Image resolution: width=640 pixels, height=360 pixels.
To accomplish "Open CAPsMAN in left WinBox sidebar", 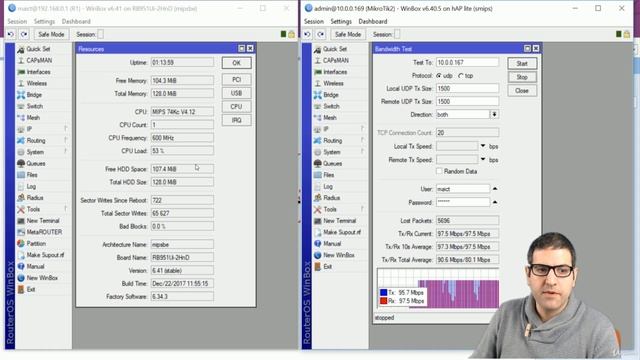I will tap(39, 60).
